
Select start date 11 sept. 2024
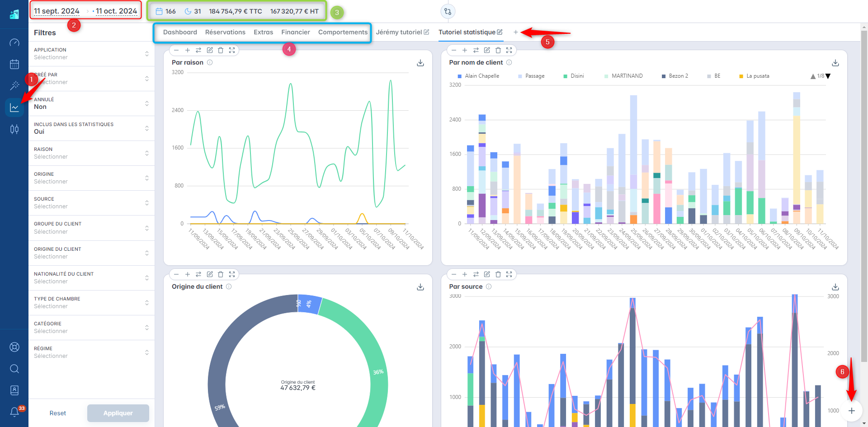point(57,11)
